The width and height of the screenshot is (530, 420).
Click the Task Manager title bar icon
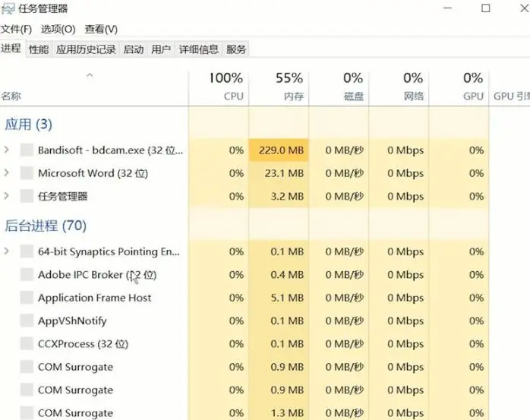click(8, 8)
